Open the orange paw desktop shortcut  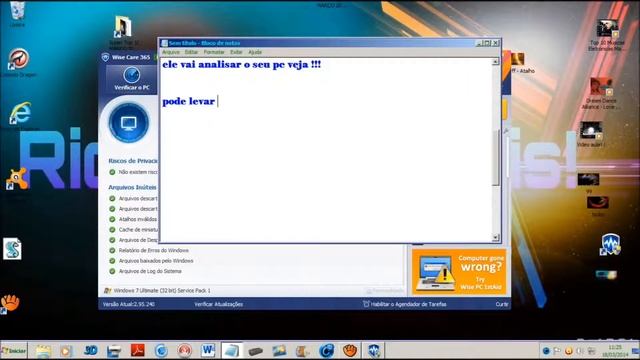[10, 303]
